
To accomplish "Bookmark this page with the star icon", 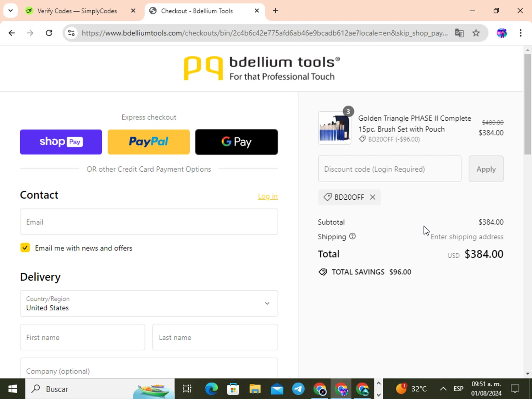I will pos(476,33).
